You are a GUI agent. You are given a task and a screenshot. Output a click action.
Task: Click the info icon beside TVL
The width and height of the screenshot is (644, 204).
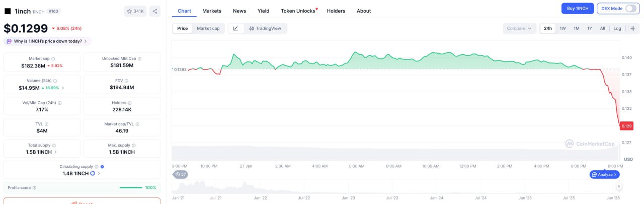47,124
